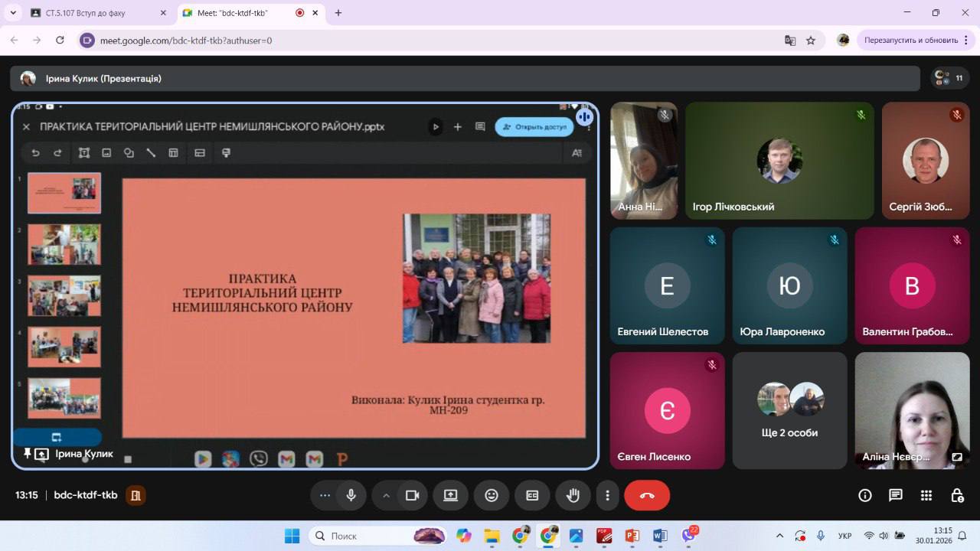Toggle the camera on or off
The image size is (980, 551).
click(413, 495)
